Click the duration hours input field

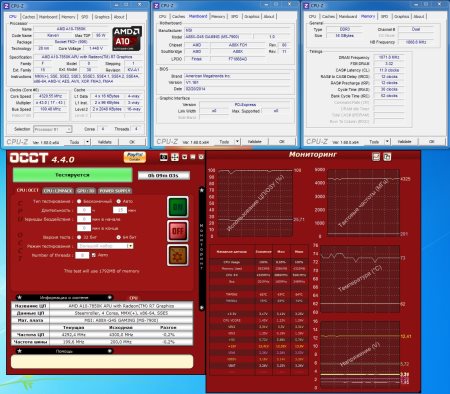[84, 210]
